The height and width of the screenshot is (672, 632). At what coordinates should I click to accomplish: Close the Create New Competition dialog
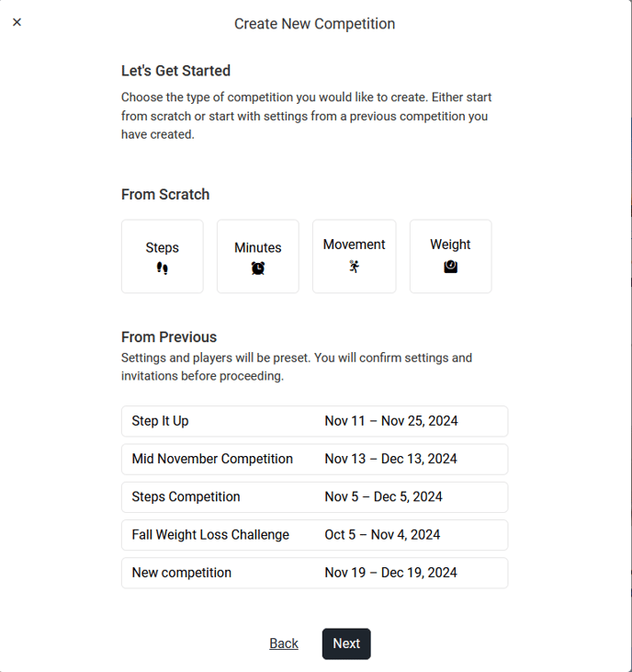[x=17, y=23]
